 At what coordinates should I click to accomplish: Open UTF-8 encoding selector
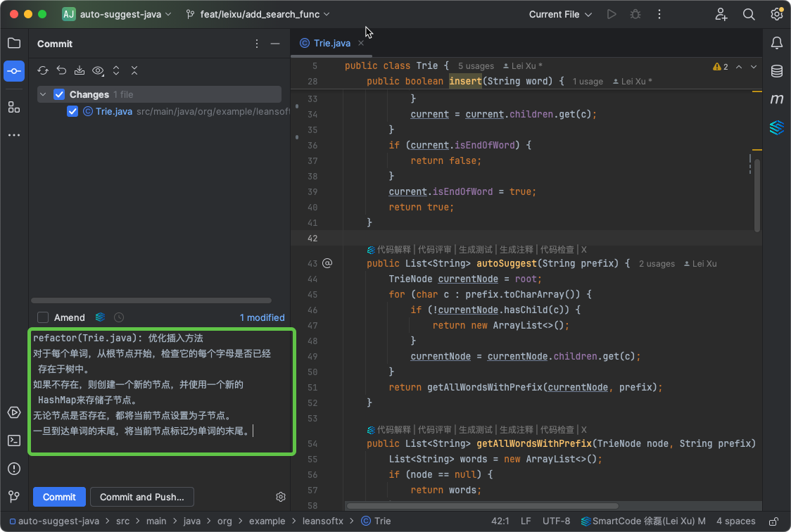[x=556, y=521]
